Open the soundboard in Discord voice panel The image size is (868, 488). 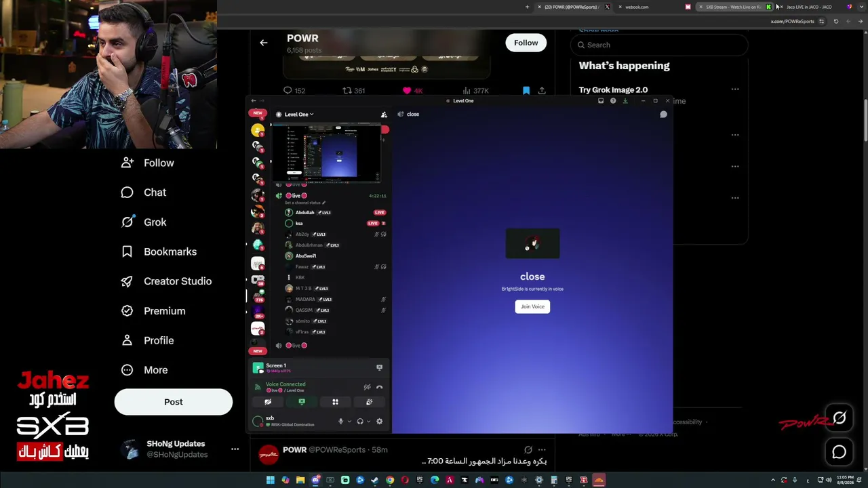coord(369,402)
